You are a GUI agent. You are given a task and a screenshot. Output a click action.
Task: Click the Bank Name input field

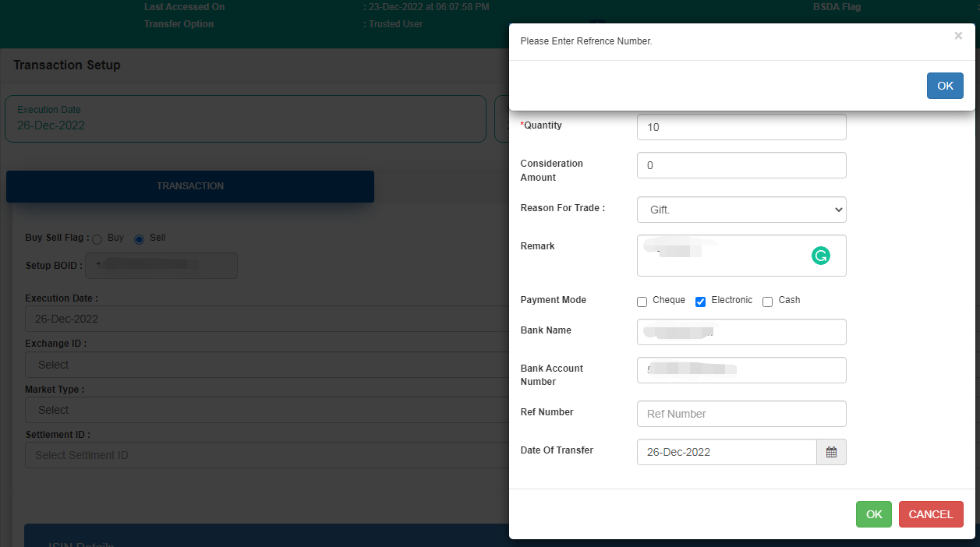[x=741, y=332]
